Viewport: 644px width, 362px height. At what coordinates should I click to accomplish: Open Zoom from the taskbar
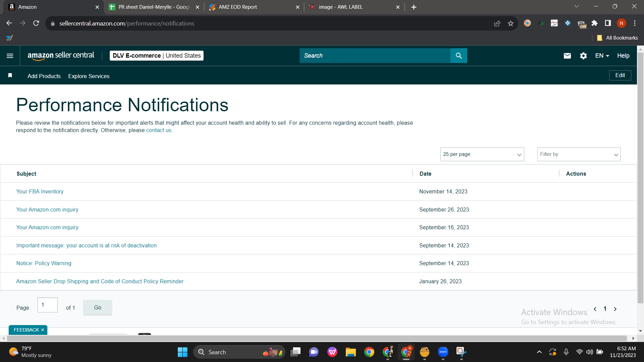[x=443, y=352]
